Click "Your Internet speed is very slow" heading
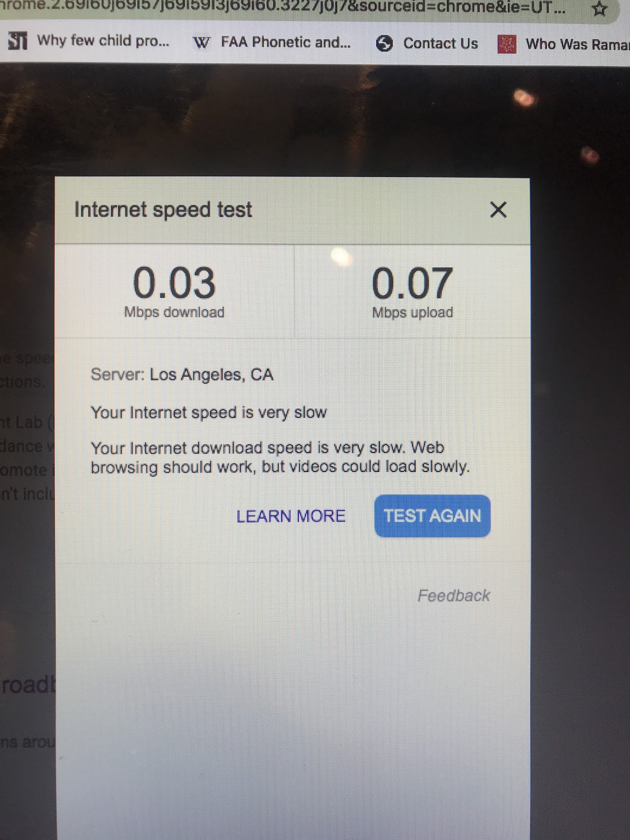The height and width of the screenshot is (840, 630). (209, 413)
